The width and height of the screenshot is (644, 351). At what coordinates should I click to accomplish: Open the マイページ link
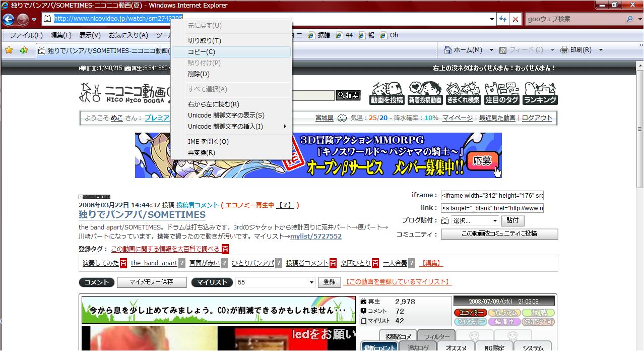(x=458, y=118)
